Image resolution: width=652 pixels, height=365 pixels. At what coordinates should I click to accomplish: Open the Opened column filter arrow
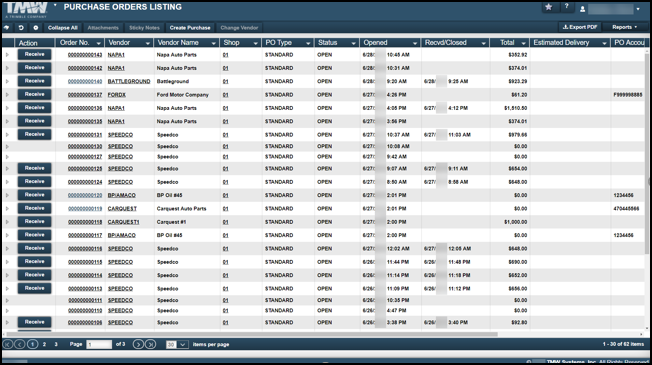(x=415, y=43)
